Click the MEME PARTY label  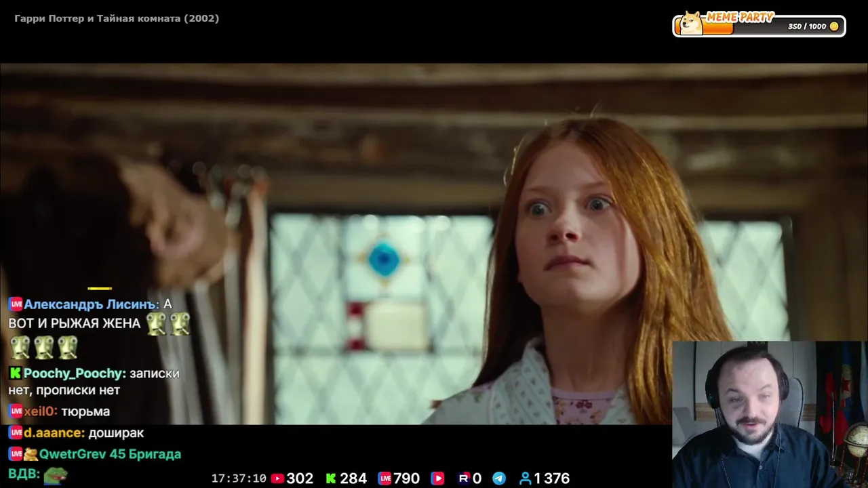740,17
